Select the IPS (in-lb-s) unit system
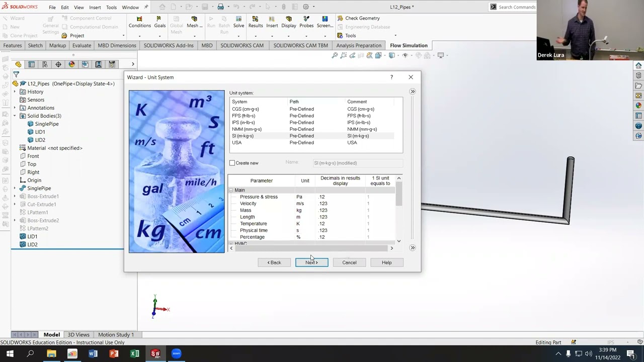Image resolution: width=644 pixels, height=362 pixels. point(312,123)
